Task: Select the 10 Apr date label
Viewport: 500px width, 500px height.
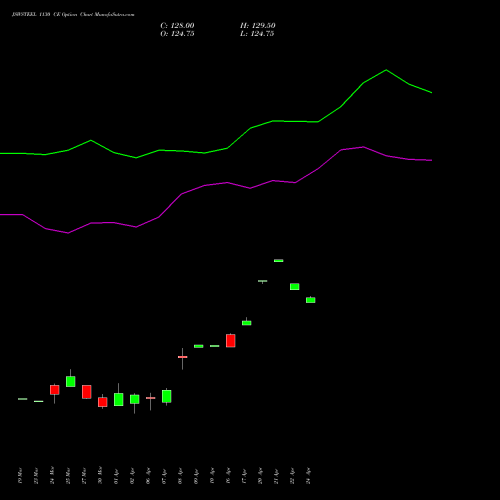Action: point(212,476)
